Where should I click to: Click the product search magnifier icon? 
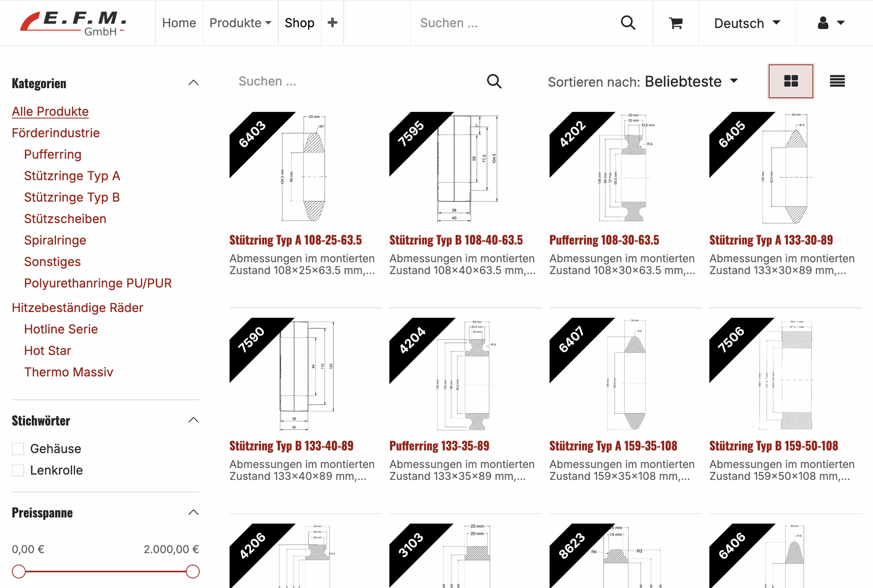(x=494, y=81)
